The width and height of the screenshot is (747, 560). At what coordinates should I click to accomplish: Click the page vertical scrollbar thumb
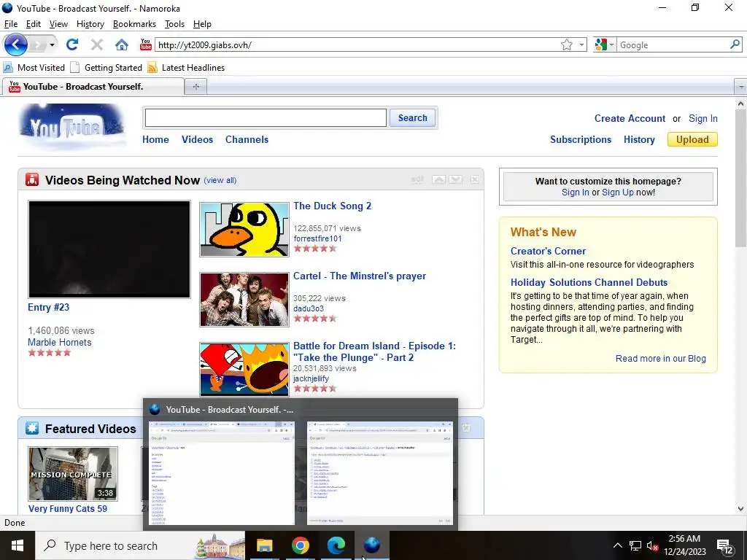740,179
